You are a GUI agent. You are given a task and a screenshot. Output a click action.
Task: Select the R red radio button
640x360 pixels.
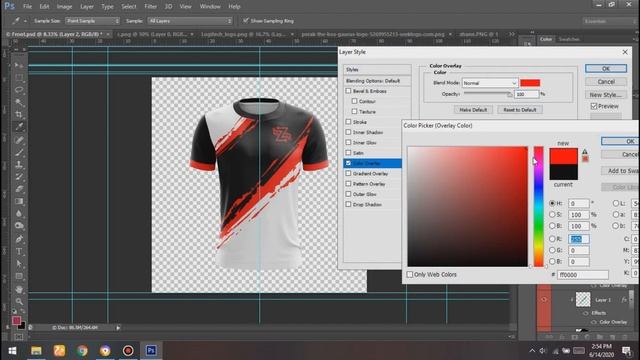(x=552, y=239)
